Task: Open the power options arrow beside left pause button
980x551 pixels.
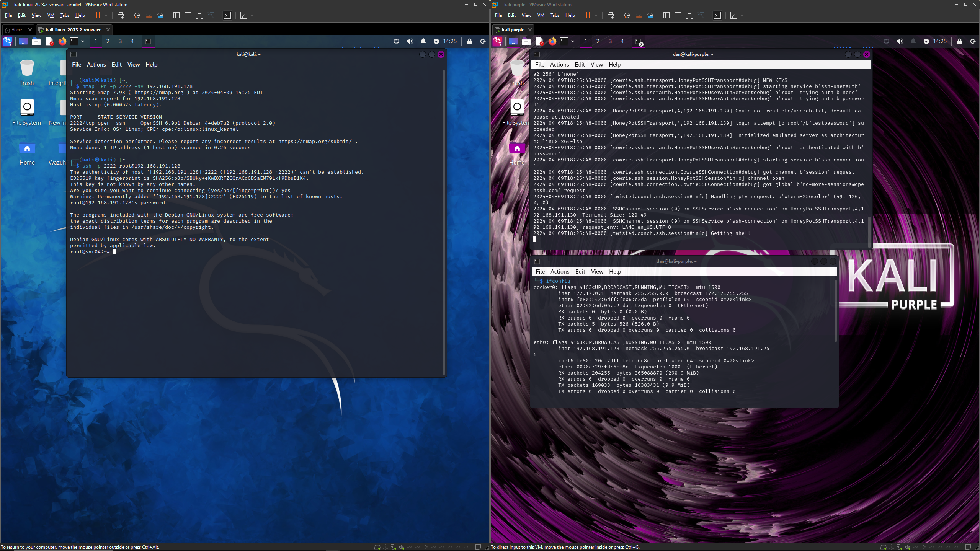Action: pos(106,15)
